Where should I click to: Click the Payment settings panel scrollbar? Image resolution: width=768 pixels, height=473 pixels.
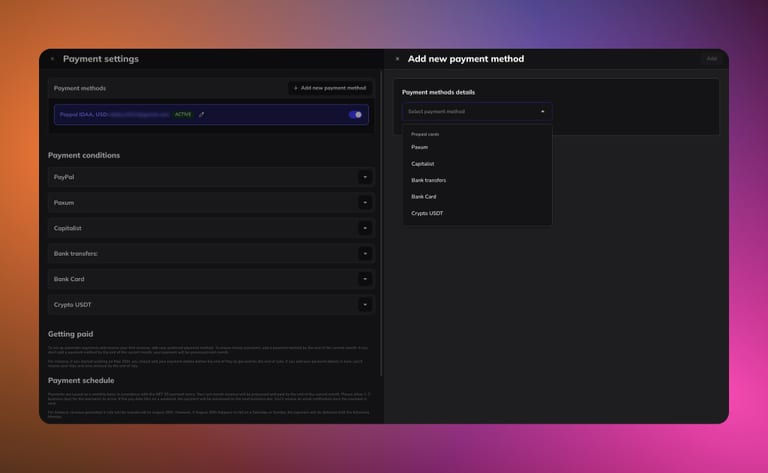pyautogui.click(x=381, y=224)
